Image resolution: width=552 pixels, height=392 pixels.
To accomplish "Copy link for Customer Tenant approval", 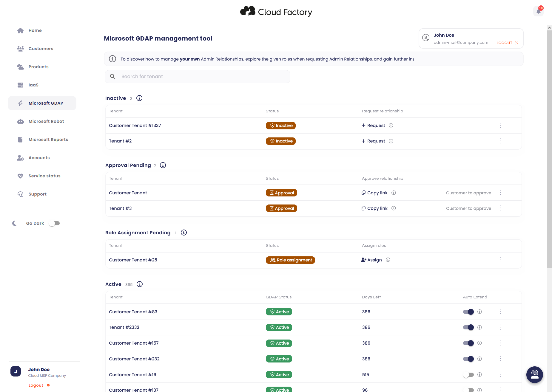I will tap(374, 193).
